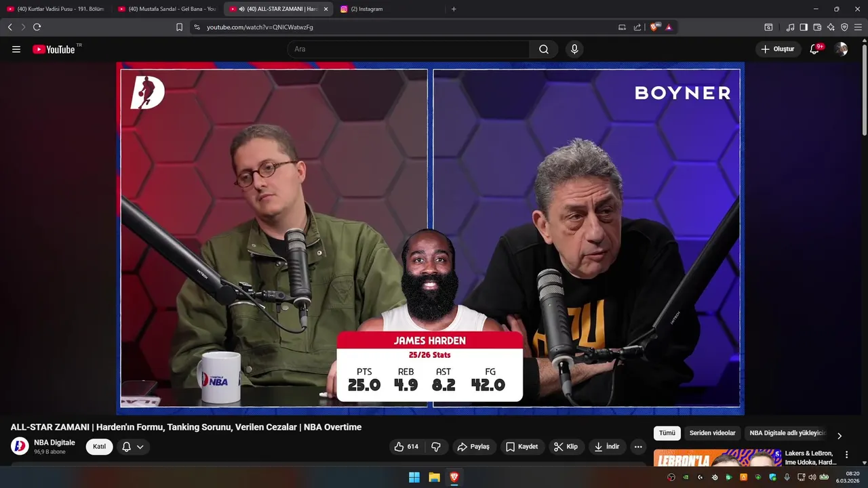Open the subscription notification bell dropdown
The height and width of the screenshot is (488, 868).
[x=133, y=447]
